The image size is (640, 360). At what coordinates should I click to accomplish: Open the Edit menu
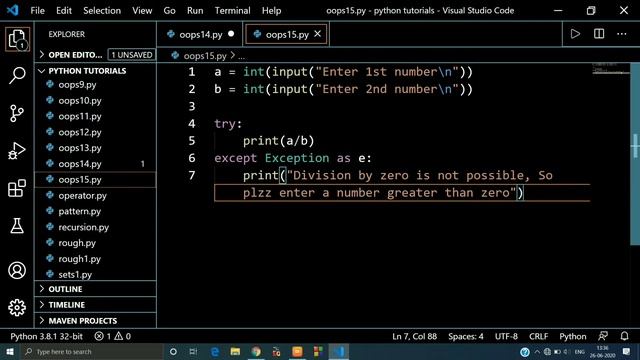pyautogui.click(x=64, y=10)
